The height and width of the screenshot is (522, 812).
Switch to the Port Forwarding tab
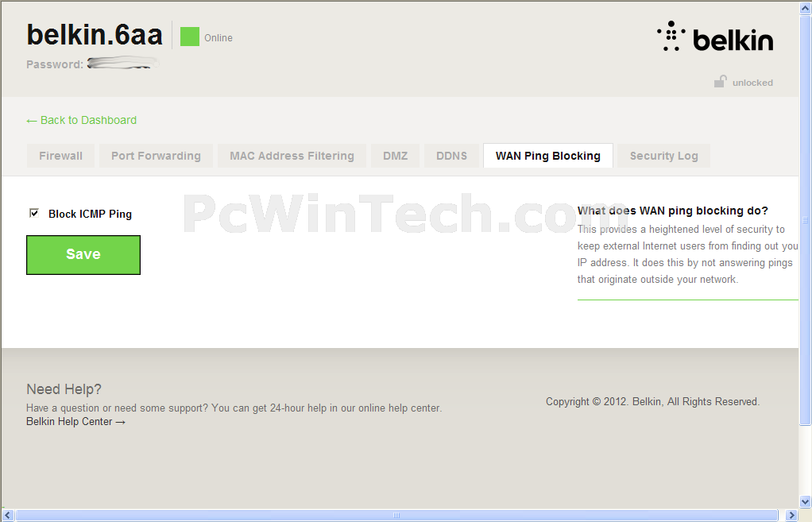click(156, 156)
